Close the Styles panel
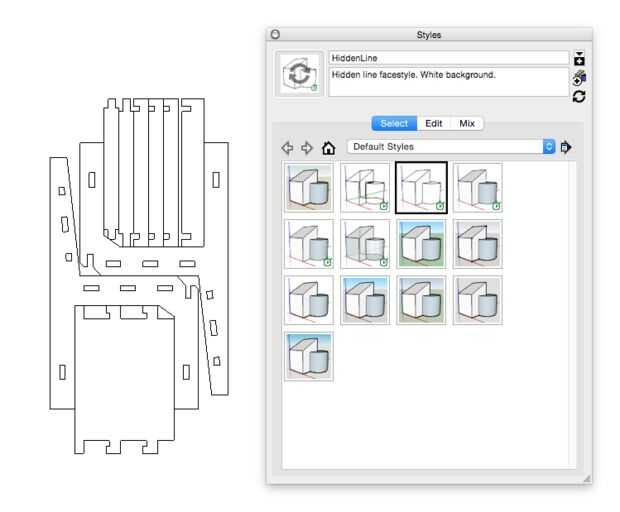The height and width of the screenshot is (512, 620). 275,35
